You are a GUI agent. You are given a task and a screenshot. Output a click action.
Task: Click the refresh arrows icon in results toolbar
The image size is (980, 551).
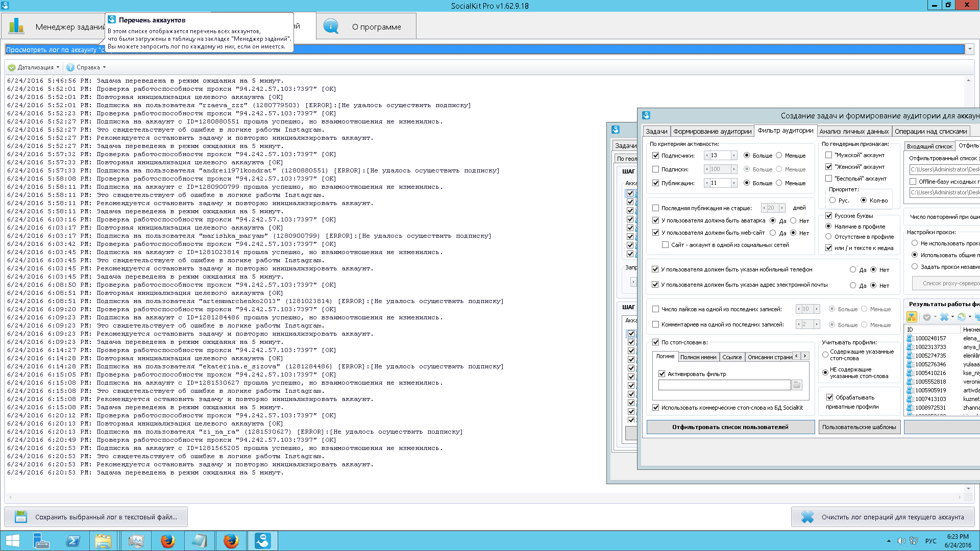(x=962, y=317)
